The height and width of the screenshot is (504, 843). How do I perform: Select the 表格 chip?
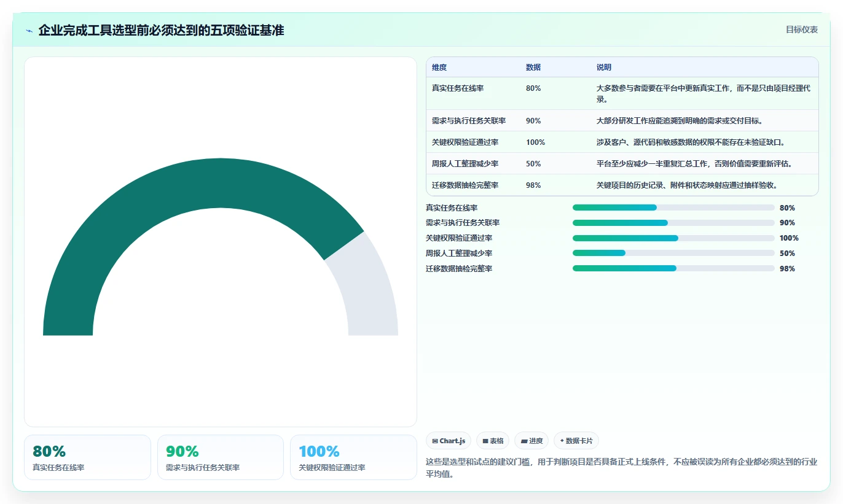pyautogui.click(x=493, y=441)
